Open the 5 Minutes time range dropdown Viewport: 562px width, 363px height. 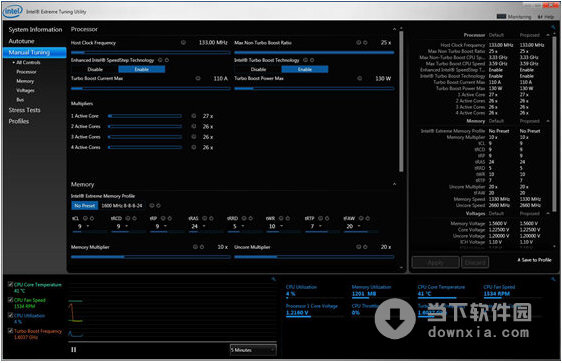pyautogui.click(x=253, y=350)
